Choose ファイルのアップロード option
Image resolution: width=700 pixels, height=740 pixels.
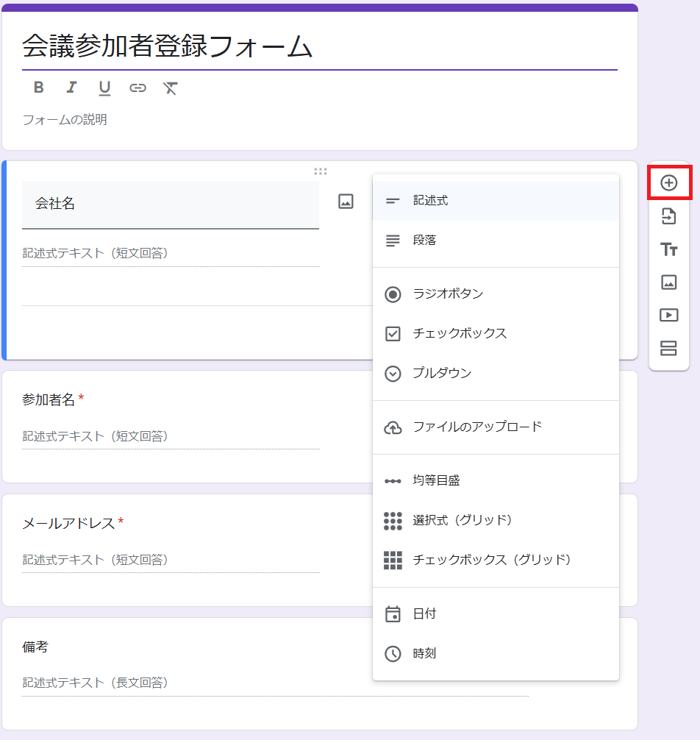click(x=476, y=427)
